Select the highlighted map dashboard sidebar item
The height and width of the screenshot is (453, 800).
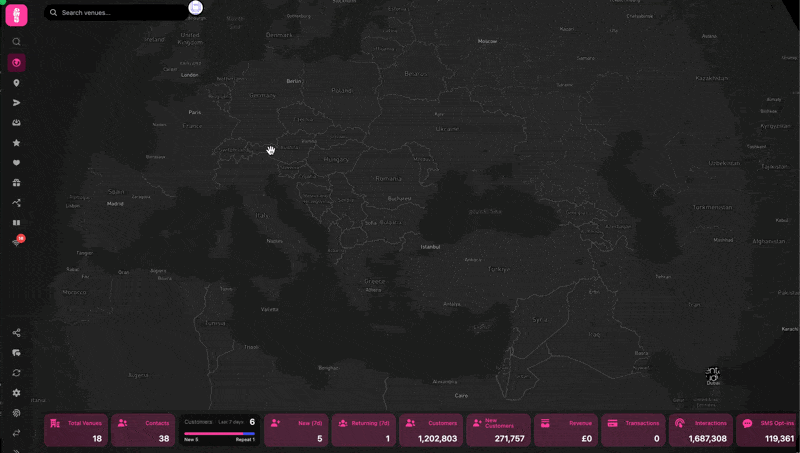(x=16, y=63)
